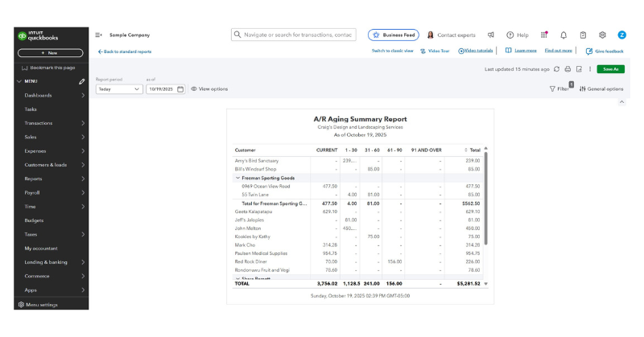This screenshot has height=337, width=644.
Task: Open the Report period dropdown
Action: tap(118, 89)
